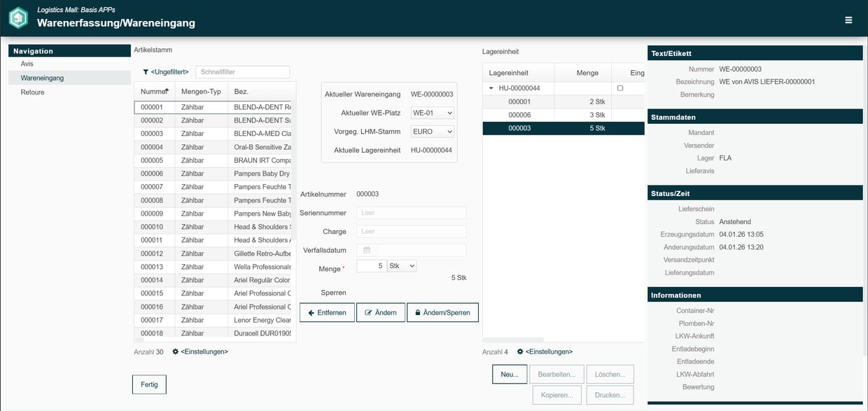Click gear icon for Lagereinheit Einstellungen
This screenshot has height=411, width=868.
pyautogui.click(x=520, y=351)
